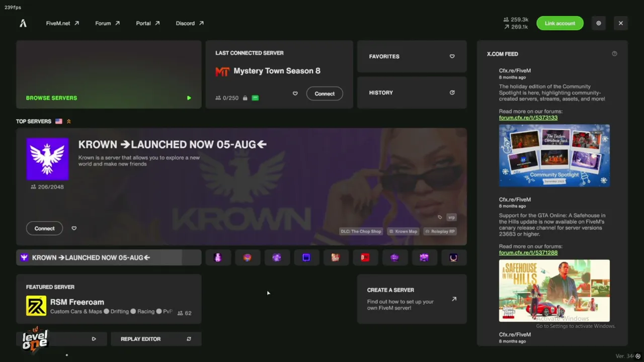Select the red server icon in carousel
Screen dimensions: 644x362
[x=365, y=257]
